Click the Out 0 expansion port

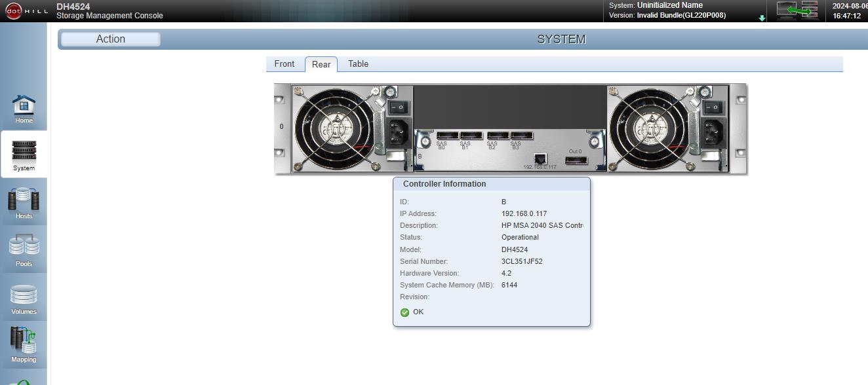pyautogui.click(x=577, y=159)
